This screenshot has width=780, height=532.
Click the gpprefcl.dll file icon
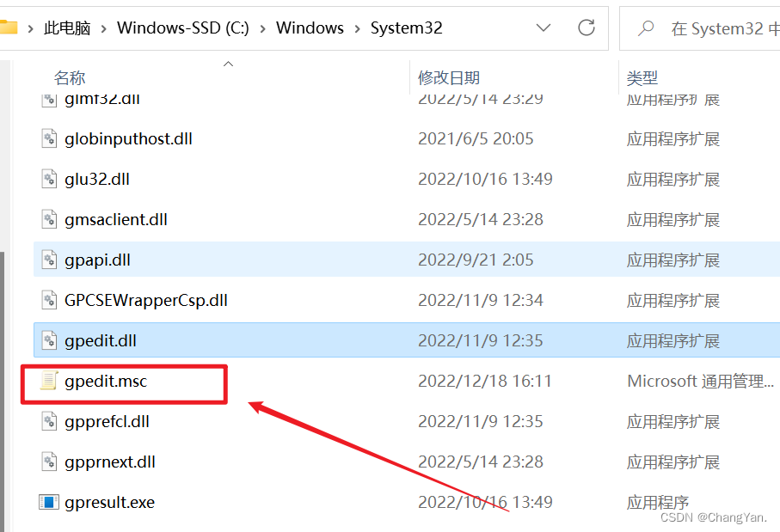pyautogui.click(x=49, y=421)
